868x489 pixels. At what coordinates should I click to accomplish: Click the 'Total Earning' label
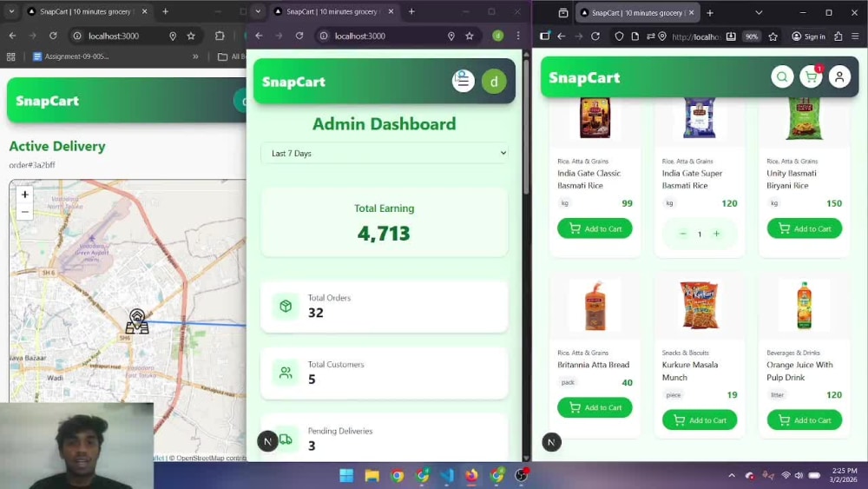pos(385,208)
